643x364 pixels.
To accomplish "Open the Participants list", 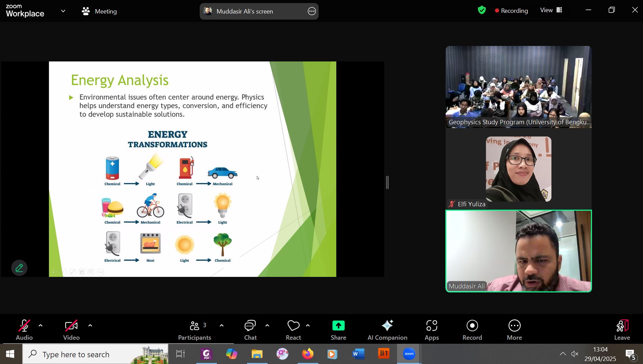I will click(195, 330).
